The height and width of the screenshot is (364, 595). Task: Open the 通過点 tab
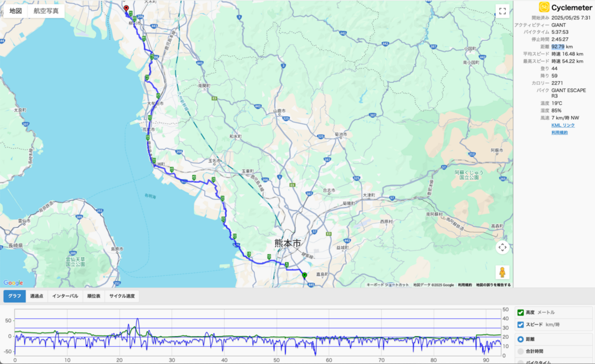pyautogui.click(x=37, y=296)
